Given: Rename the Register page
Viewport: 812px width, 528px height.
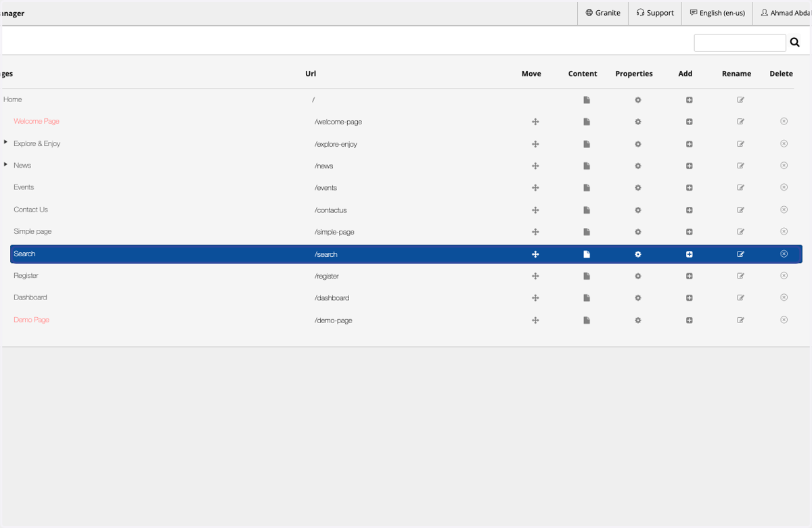Looking at the screenshot, I should (740, 276).
